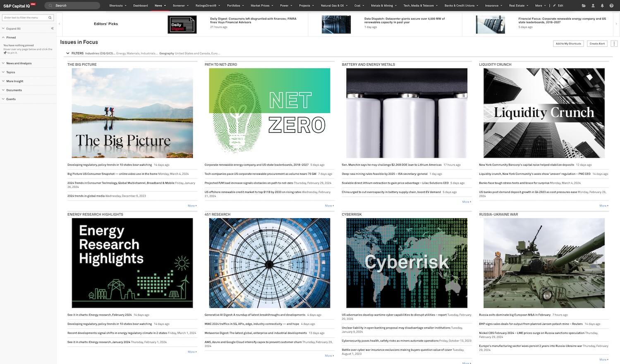Open the Daily Digest thumbnail
Image resolution: width=620 pixels, height=364 pixels.
(182, 24)
